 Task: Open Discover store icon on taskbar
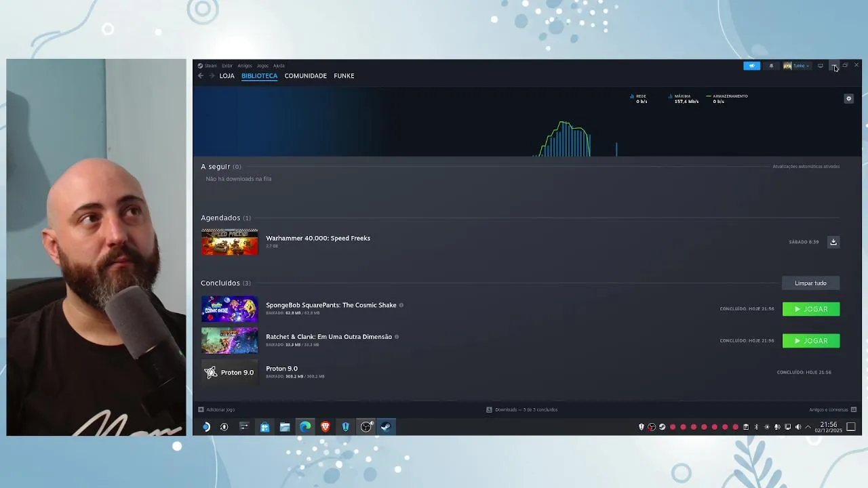point(264,427)
